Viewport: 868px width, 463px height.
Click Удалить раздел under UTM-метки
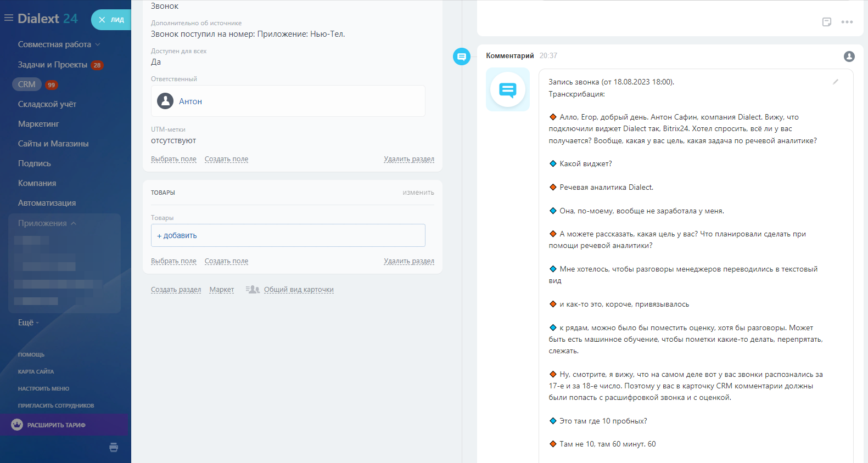point(409,159)
